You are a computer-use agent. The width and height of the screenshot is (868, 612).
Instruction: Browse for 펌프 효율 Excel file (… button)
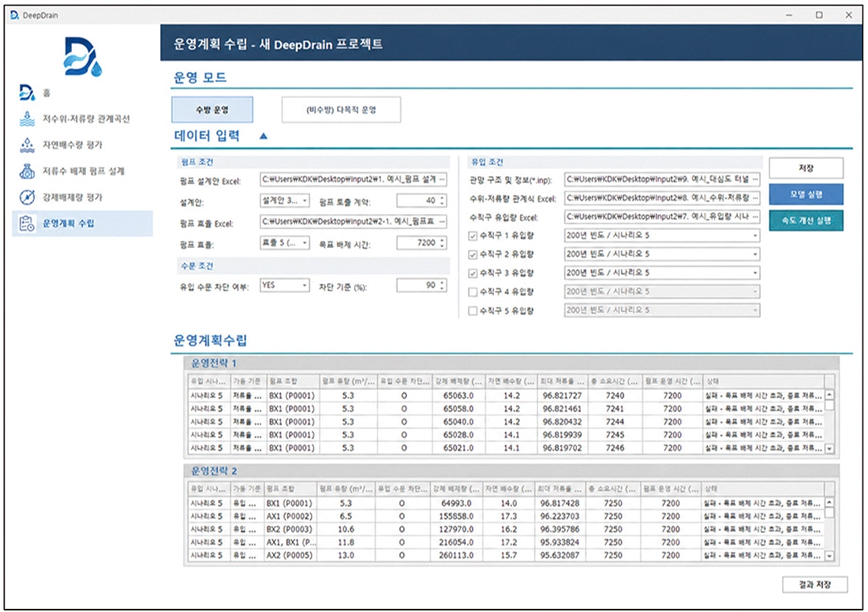coord(442,222)
